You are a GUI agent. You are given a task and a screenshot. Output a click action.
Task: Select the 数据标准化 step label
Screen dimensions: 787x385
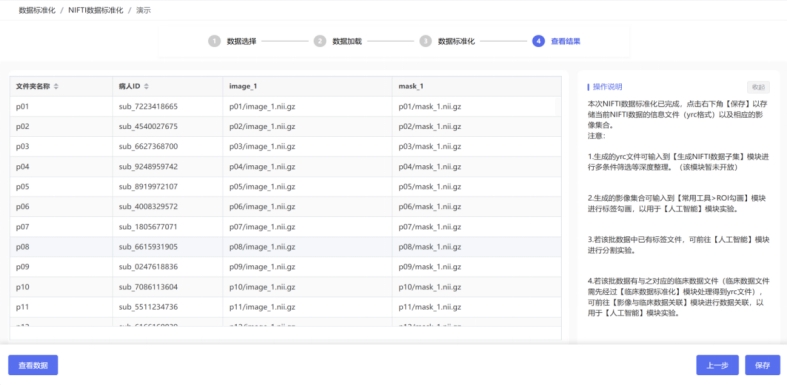(x=456, y=41)
